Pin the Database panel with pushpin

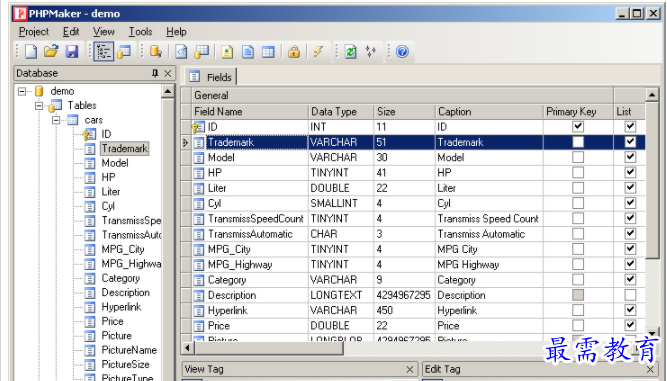pyautogui.click(x=155, y=73)
